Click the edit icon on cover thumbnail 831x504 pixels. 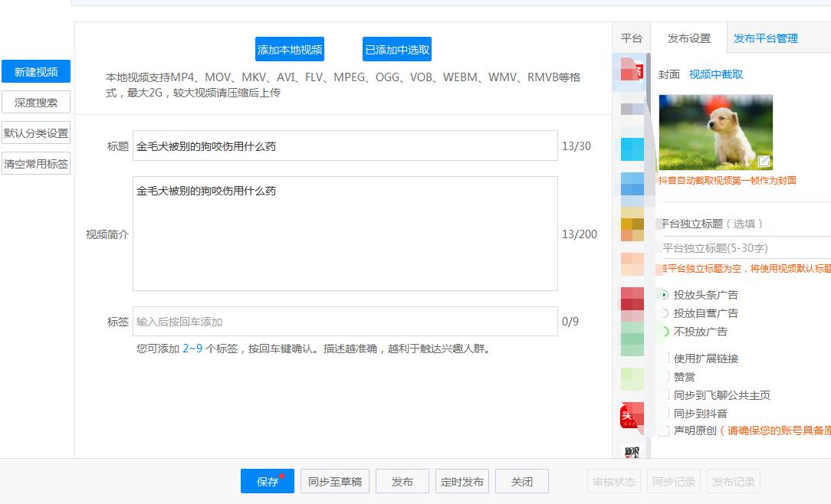(764, 161)
